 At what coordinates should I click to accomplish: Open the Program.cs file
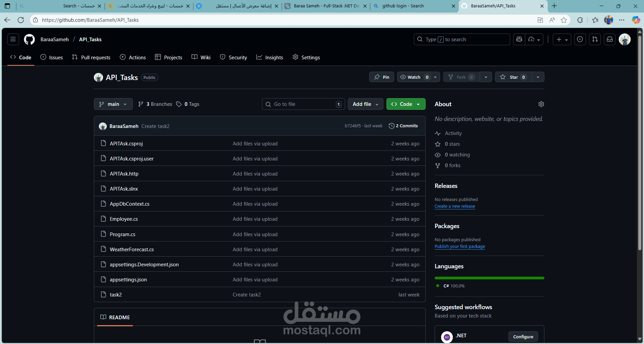click(x=122, y=234)
